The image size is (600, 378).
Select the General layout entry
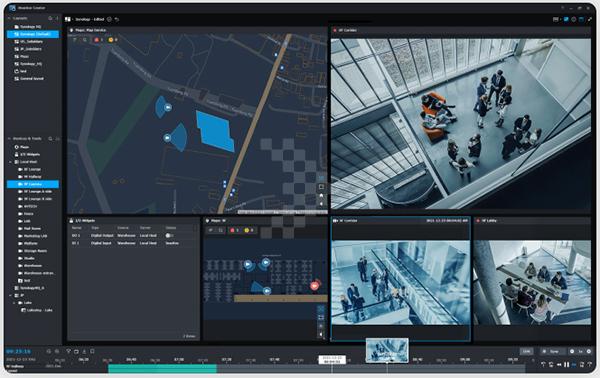click(x=33, y=78)
